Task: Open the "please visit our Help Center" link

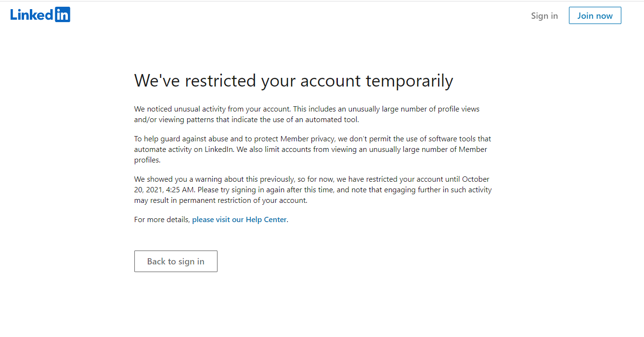Action: (x=239, y=220)
